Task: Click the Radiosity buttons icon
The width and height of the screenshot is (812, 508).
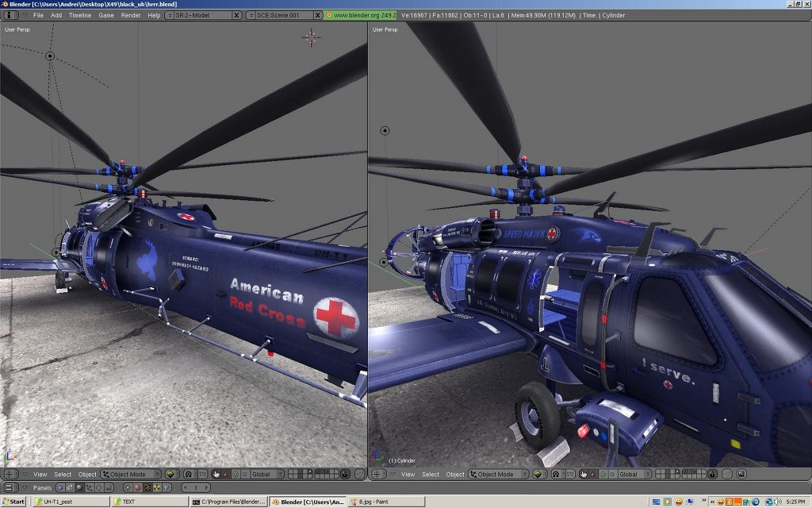Action: pos(157,488)
